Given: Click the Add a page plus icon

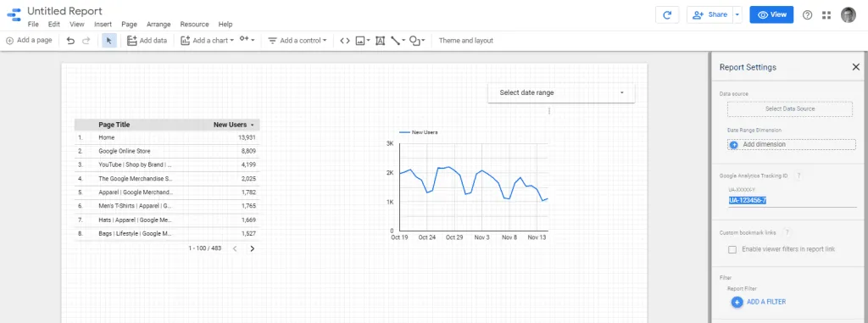Looking at the screenshot, I should coord(9,41).
